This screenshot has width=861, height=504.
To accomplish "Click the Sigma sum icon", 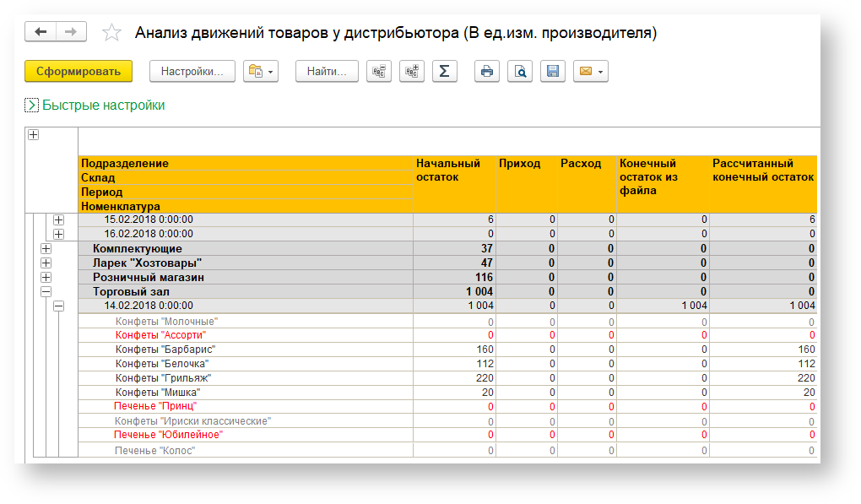I will pos(445,72).
